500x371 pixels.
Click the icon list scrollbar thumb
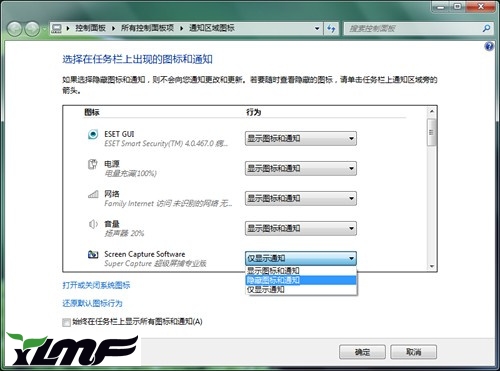(x=432, y=132)
